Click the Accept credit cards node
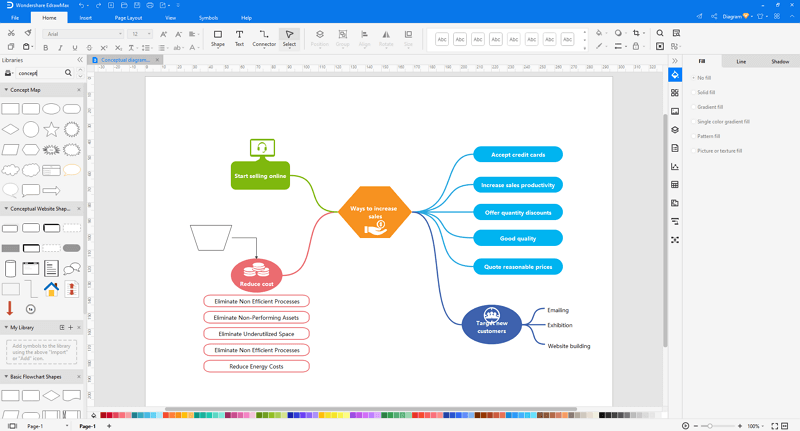 pyautogui.click(x=518, y=155)
